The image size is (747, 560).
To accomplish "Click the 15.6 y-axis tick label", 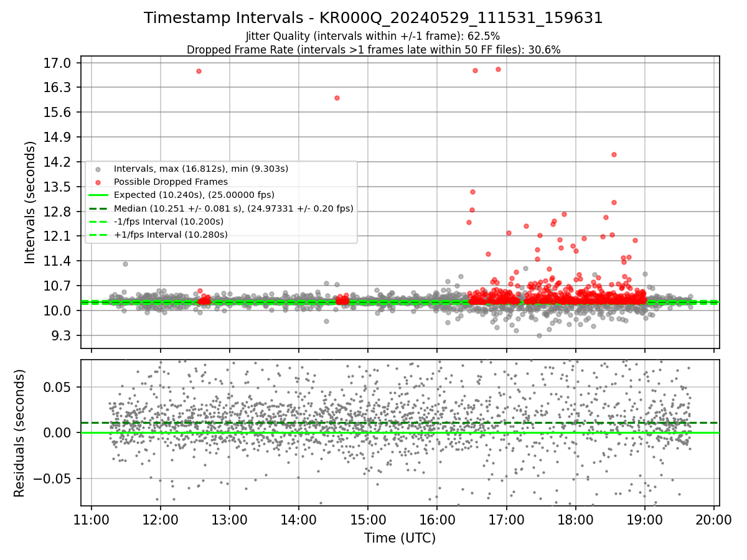I will coord(59,113).
